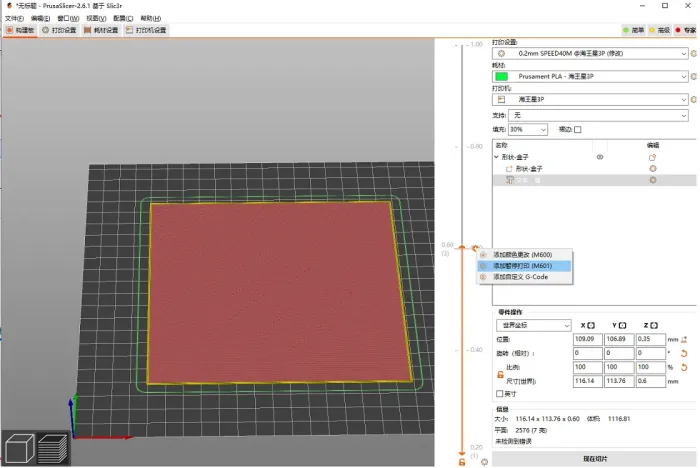Click the settings gear for child 形状-盒子 part
This screenshot has height=468, width=700.
[x=653, y=168]
